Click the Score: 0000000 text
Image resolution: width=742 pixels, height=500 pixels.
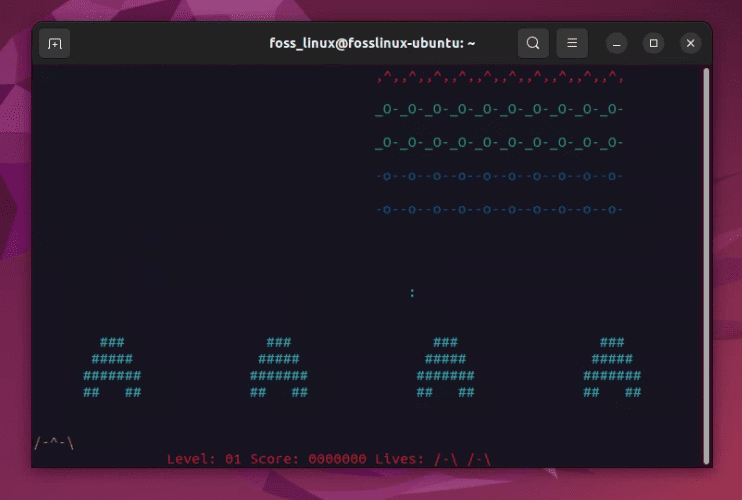[x=308, y=459]
